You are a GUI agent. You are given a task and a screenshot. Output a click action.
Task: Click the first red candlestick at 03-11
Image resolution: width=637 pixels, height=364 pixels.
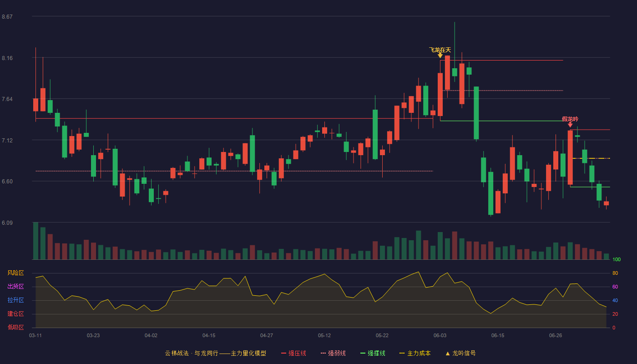35,105
